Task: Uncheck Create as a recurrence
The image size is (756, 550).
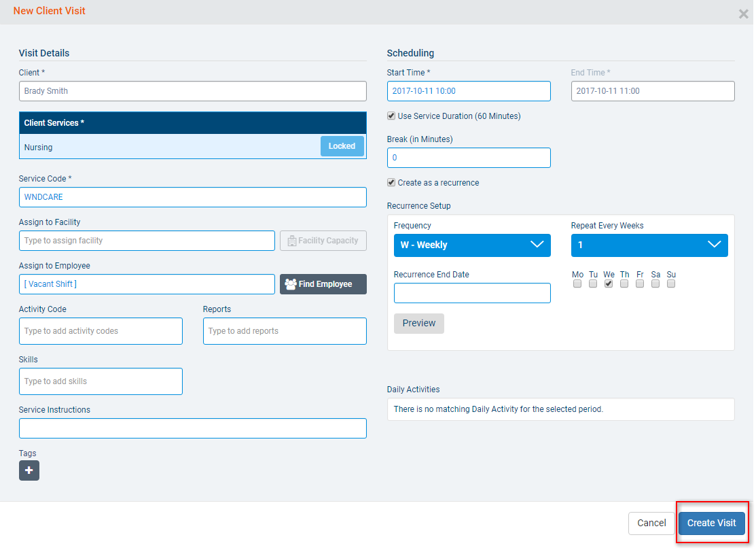Action: (x=391, y=183)
